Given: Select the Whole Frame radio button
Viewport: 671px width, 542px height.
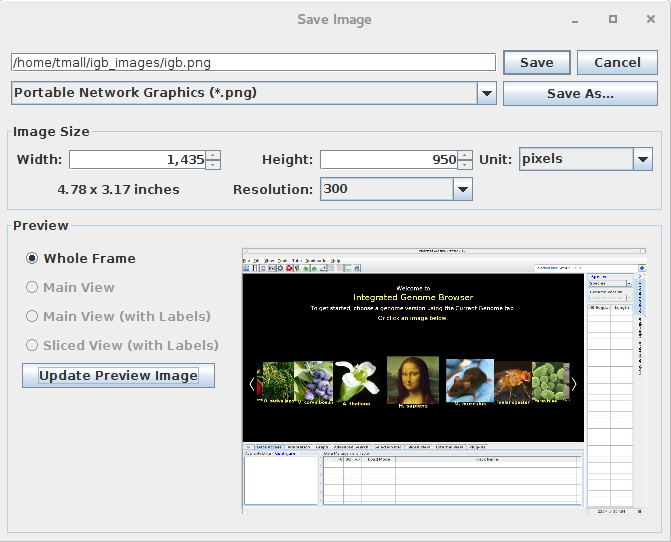Looking at the screenshot, I should 32,258.
